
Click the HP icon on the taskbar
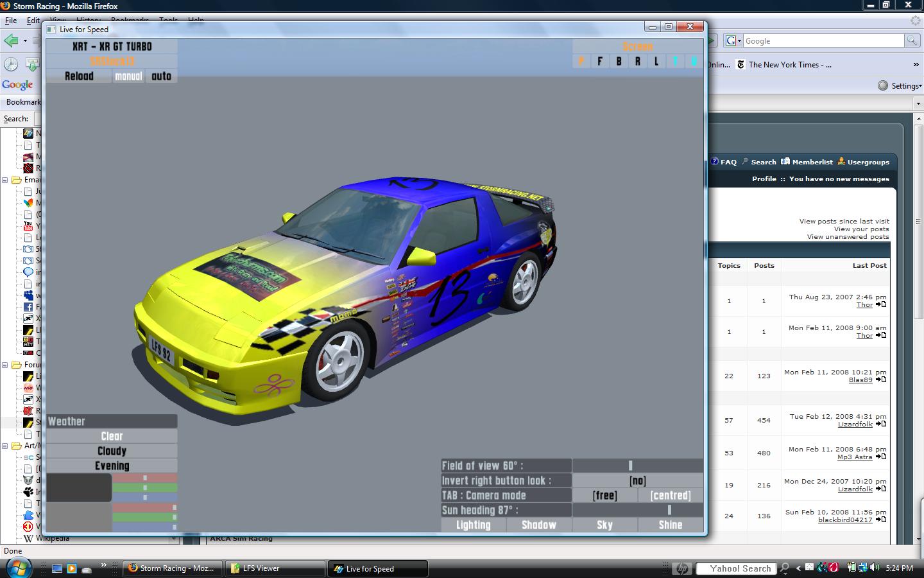coord(682,568)
